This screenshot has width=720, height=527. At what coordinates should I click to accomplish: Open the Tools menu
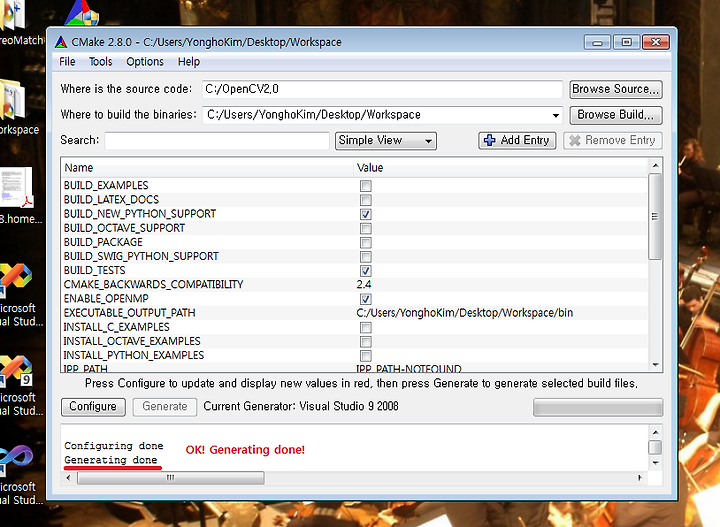(101, 62)
